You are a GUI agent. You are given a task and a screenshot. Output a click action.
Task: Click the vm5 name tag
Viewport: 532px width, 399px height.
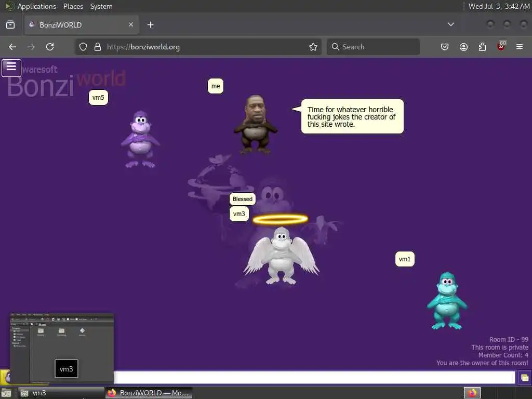pyautogui.click(x=98, y=98)
